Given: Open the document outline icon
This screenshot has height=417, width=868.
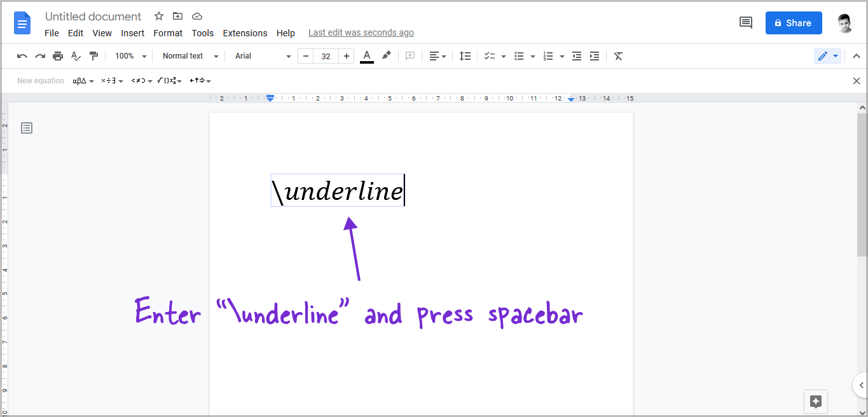Looking at the screenshot, I should [x=27, y=128].
